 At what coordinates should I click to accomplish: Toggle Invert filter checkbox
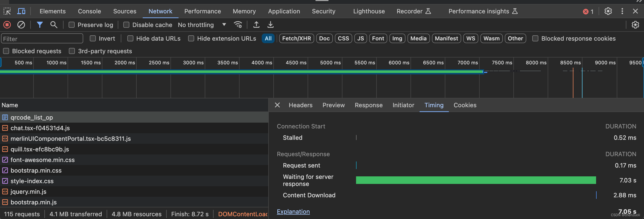(93, 38)
